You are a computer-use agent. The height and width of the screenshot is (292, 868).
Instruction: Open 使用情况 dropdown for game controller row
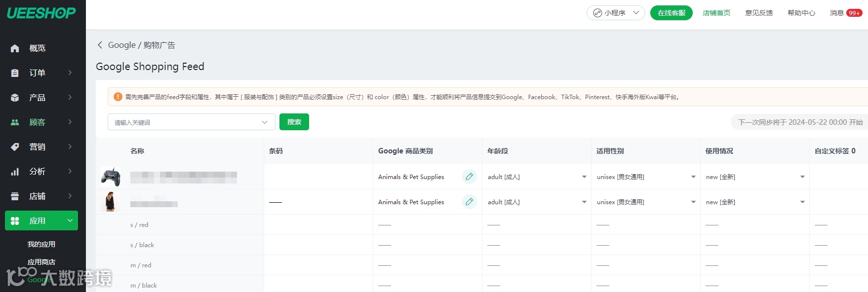[x=802, y=177]
